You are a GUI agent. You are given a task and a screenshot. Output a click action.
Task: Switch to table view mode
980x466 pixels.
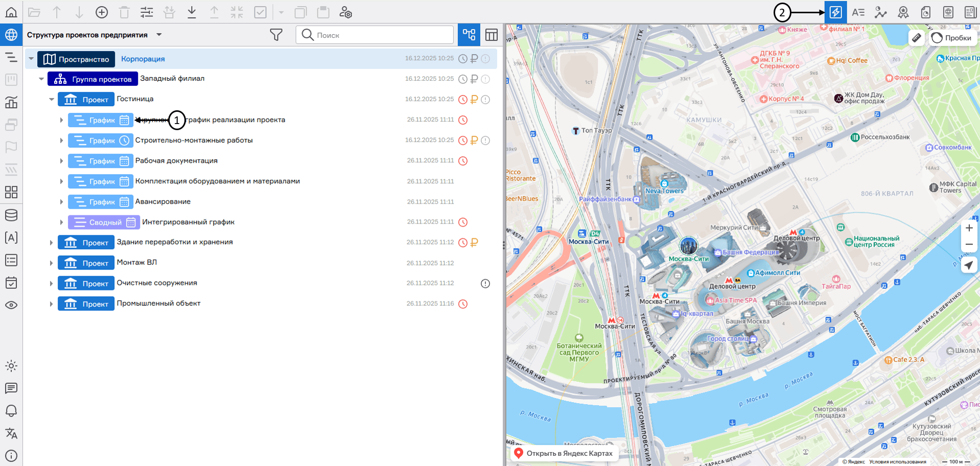(492, 35)
